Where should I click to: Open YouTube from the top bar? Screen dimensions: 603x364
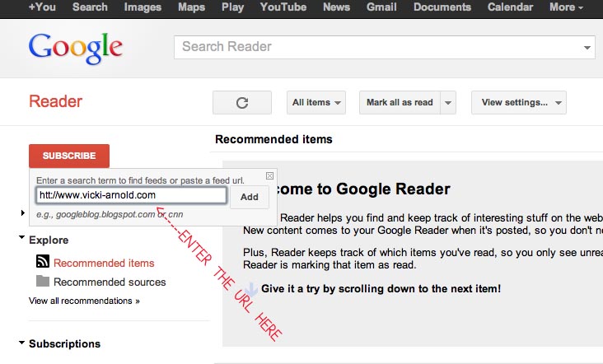pyautogui.click(x=283, y=7)
